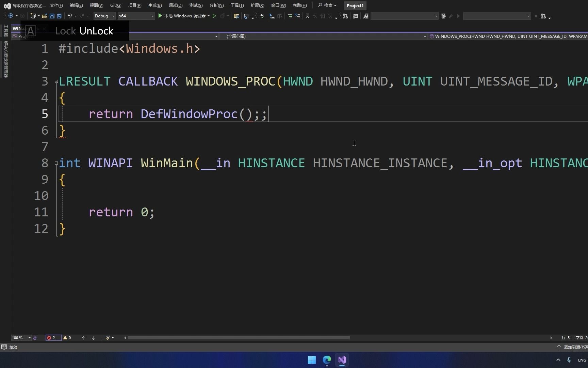Switch editor focus using UnLock toggle
This screenshot has height=368, width=588.
pos(96,31)
